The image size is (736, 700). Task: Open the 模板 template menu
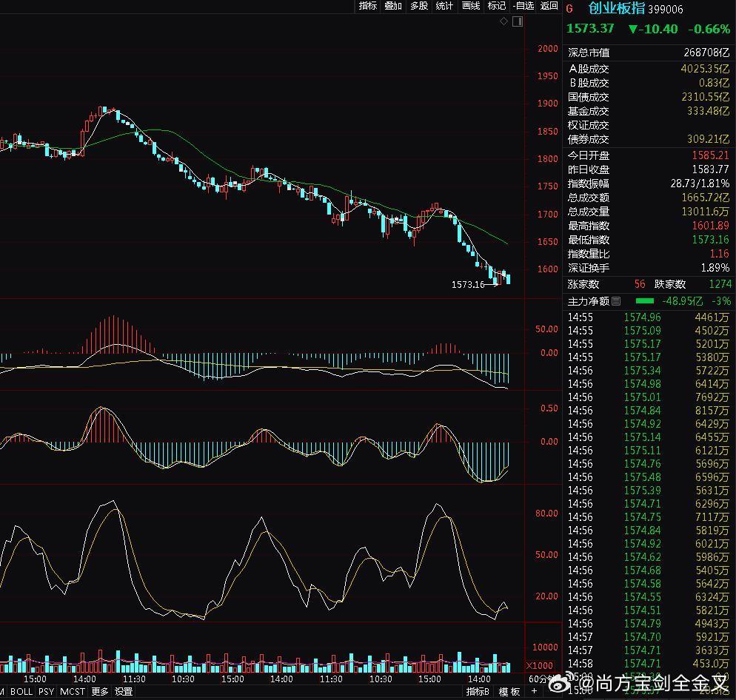point(509,692)
